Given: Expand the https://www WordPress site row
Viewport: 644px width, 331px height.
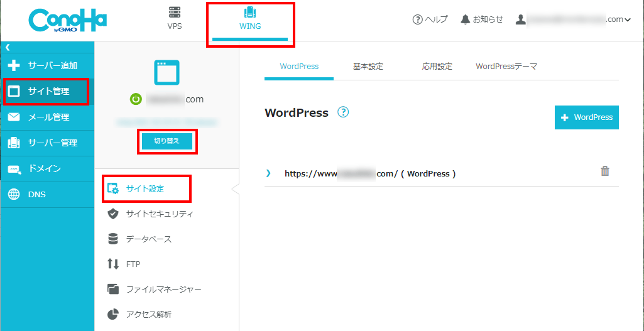Looking at the screenshot, I should point(269,173).
